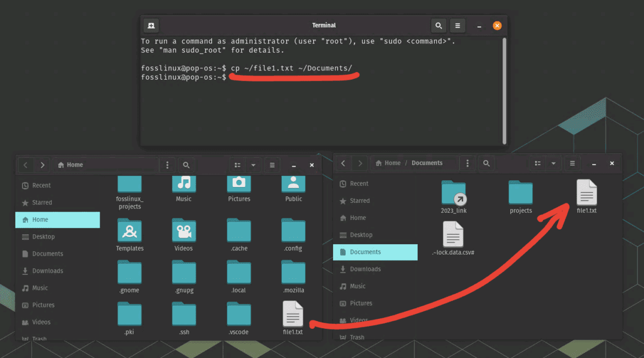644x358 pixels.
Task: Click Home breadcrumb in Documents window
Action: (388, 163)
